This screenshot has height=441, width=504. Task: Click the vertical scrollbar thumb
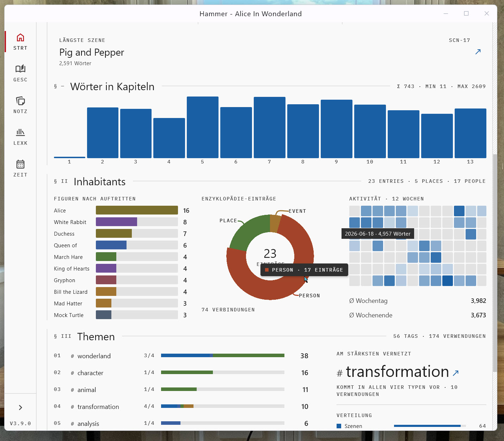tap(495, 263)
